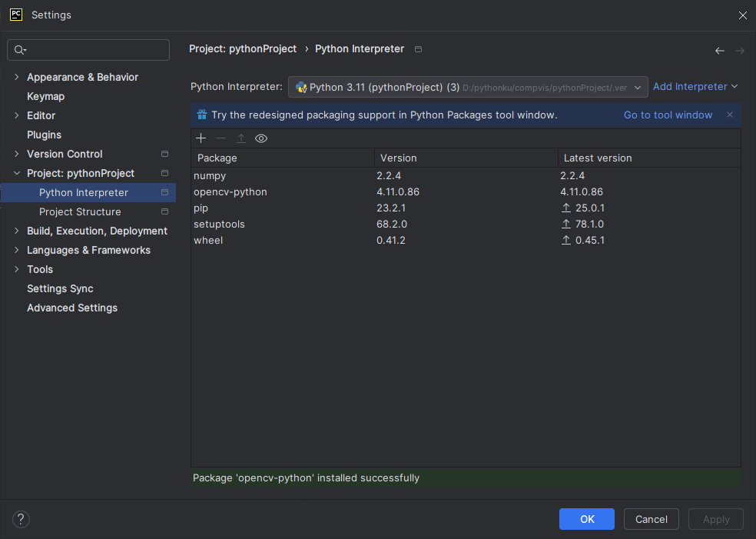The height and width of the screenshot is (539, 756).
Task: Click the Latest version column header
Action: (649, 158)
